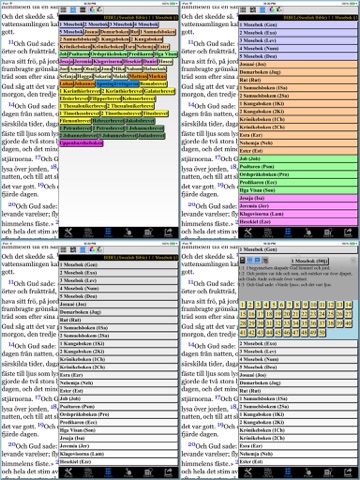Tap pointer icon on colored list bottom bar
The image size is (360, 480).
click(x=308, y=232)
